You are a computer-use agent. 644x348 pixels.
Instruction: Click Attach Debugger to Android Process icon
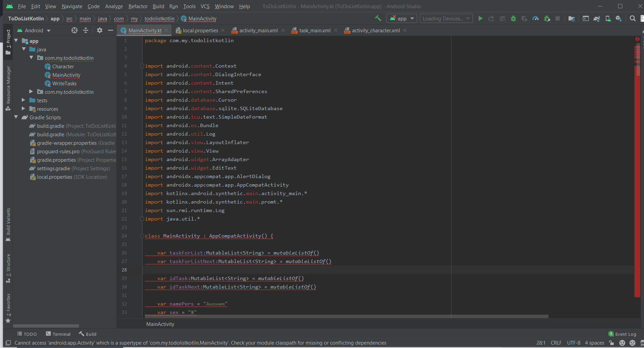coord(547,18)
